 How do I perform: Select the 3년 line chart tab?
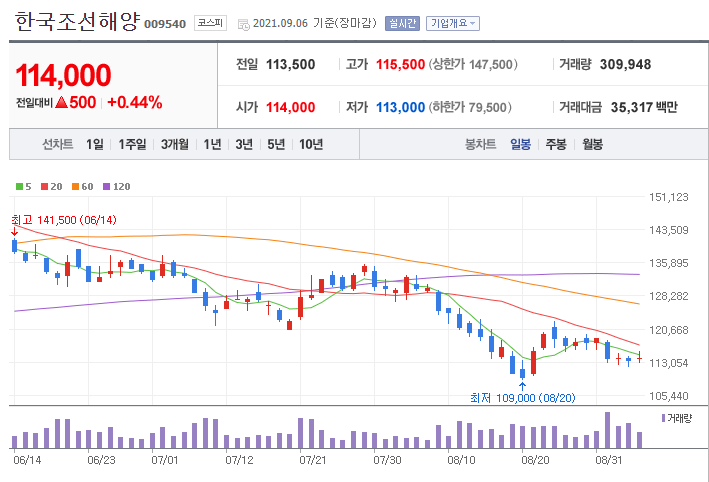pyautogui.click(x=244, y=144)
